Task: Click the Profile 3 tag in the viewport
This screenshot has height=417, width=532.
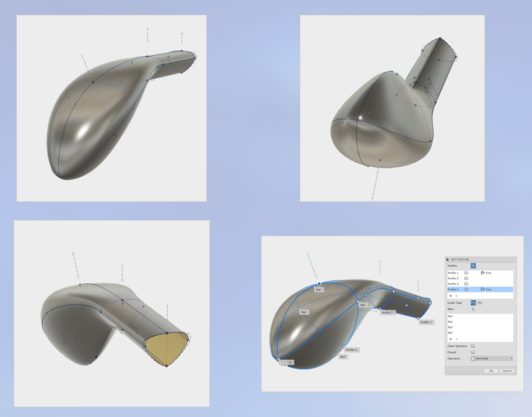Action: [x=352, y=350]
